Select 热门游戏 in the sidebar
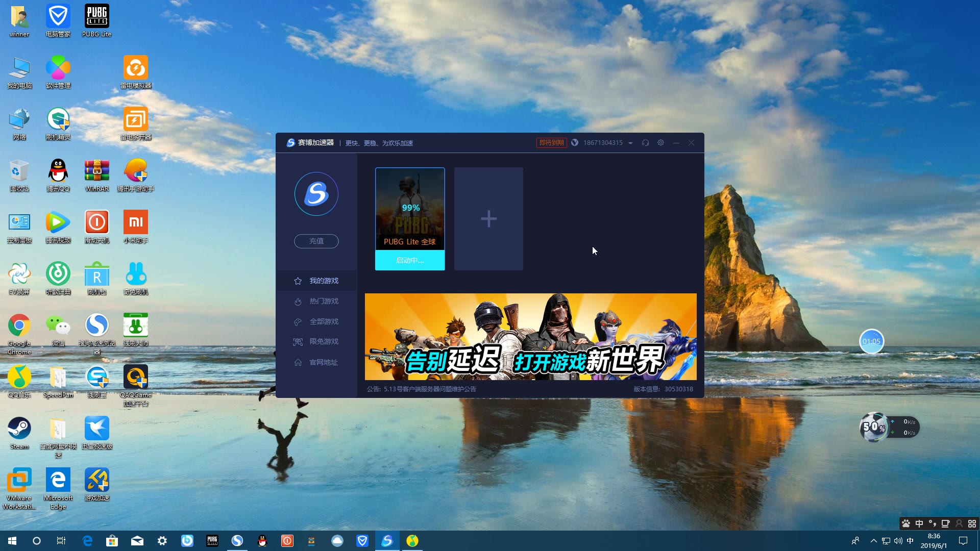This screenshot has height=551, width=980. (316, 301)
